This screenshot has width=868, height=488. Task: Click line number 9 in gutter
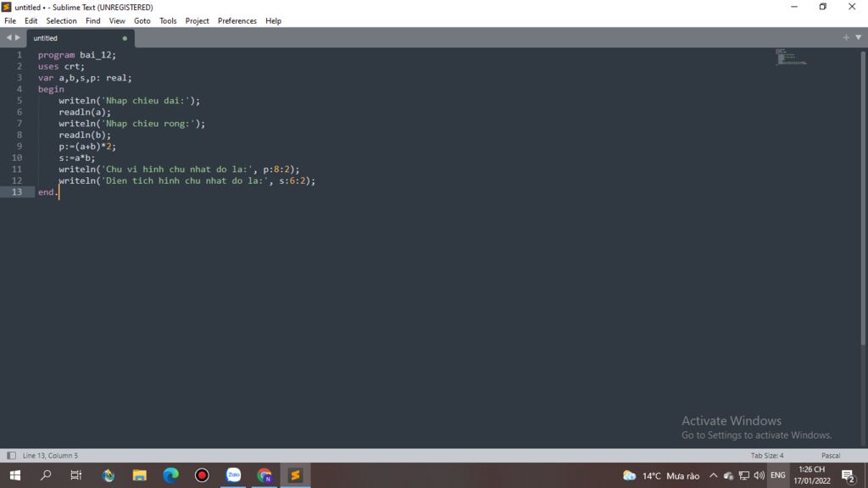pos(19,147)
